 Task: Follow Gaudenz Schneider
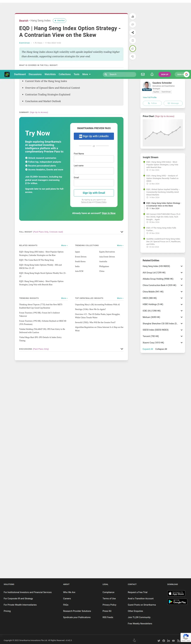click(152, 103)
